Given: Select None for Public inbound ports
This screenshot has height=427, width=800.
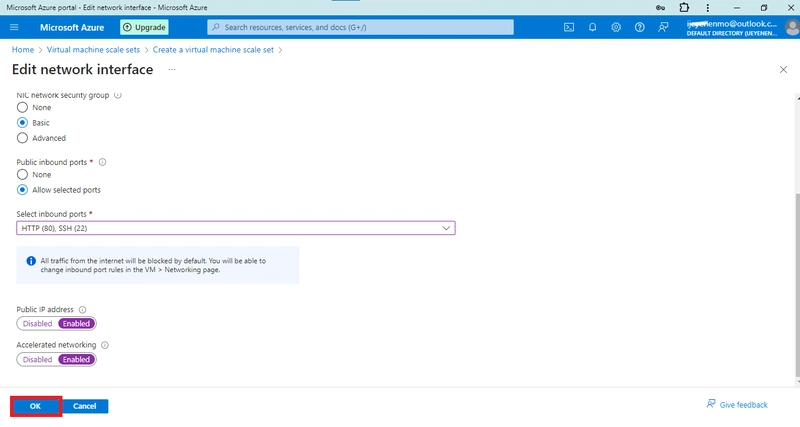Looking at the screenshot, I should [x=22, y=174].
